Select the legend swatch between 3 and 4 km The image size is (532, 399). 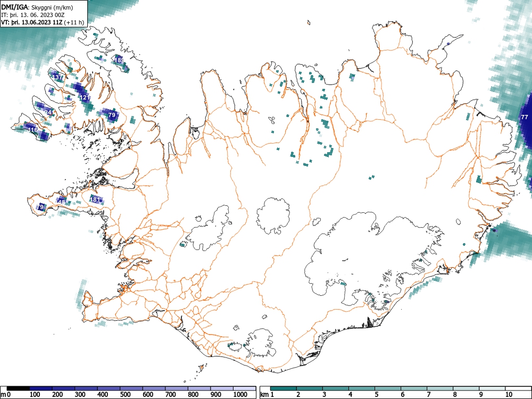336,388
